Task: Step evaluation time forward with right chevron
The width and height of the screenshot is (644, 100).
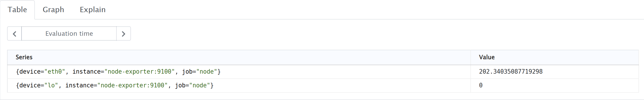Action: pyautogui.click(x=124, y=34)
